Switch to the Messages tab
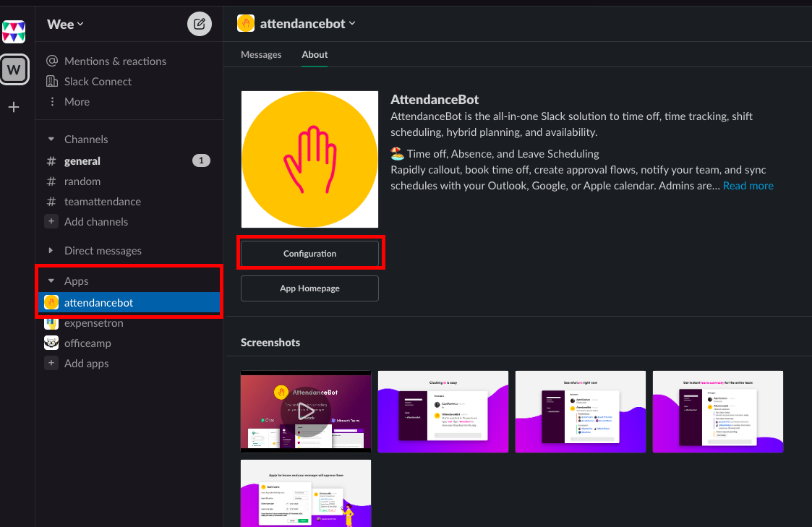The width and height of the screenshot is (812, 527). point(261,54)
